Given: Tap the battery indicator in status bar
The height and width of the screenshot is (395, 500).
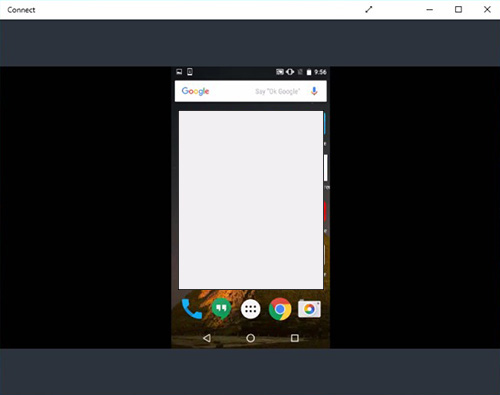Looking at the screenshot, I should (309, 72).
